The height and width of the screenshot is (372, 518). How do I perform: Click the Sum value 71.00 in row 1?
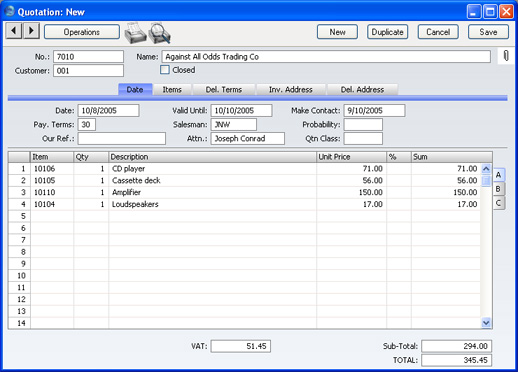[446, 169]
